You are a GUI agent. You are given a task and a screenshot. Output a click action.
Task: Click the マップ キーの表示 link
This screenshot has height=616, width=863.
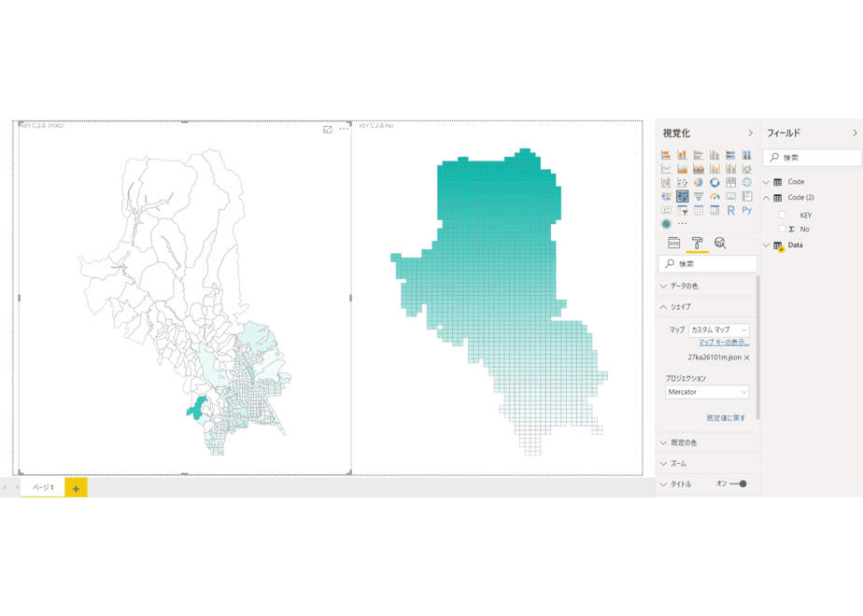click(724, 343)
